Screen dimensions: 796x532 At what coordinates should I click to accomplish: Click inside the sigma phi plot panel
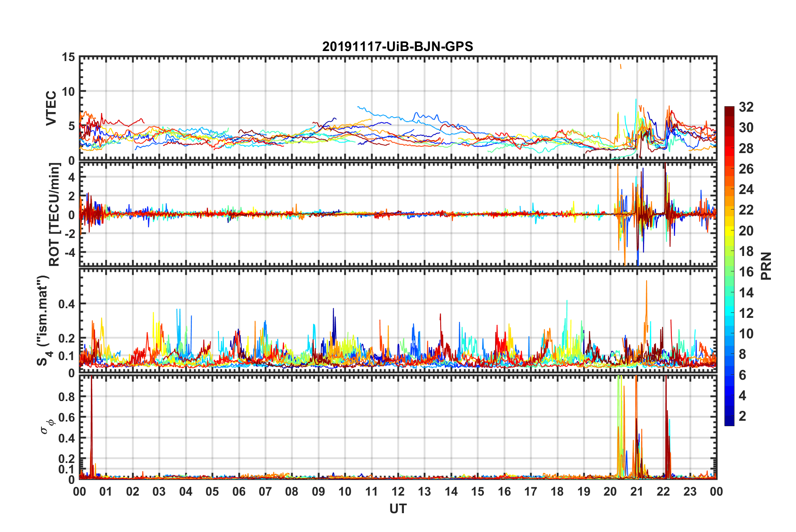(x=398, y=427)
